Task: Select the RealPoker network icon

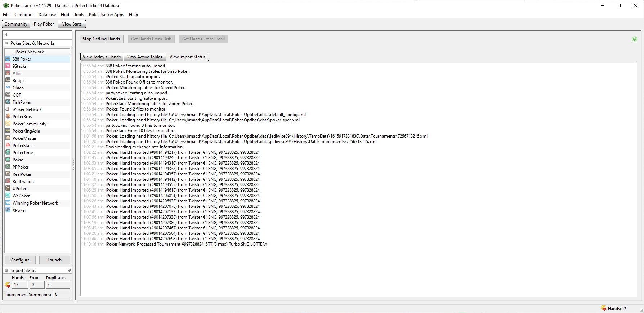Action: [8, 174]
